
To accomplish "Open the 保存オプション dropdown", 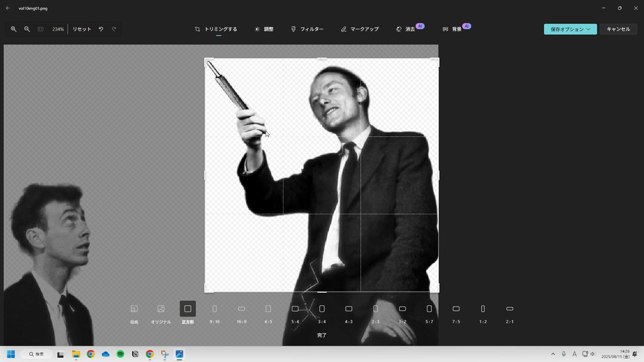I will coord(570,29).
